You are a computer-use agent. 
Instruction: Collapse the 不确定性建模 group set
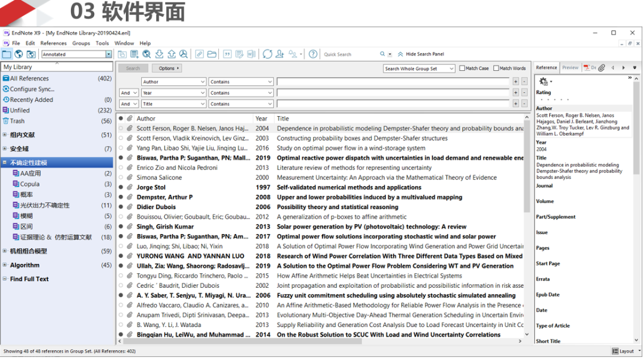coord(5,163)
